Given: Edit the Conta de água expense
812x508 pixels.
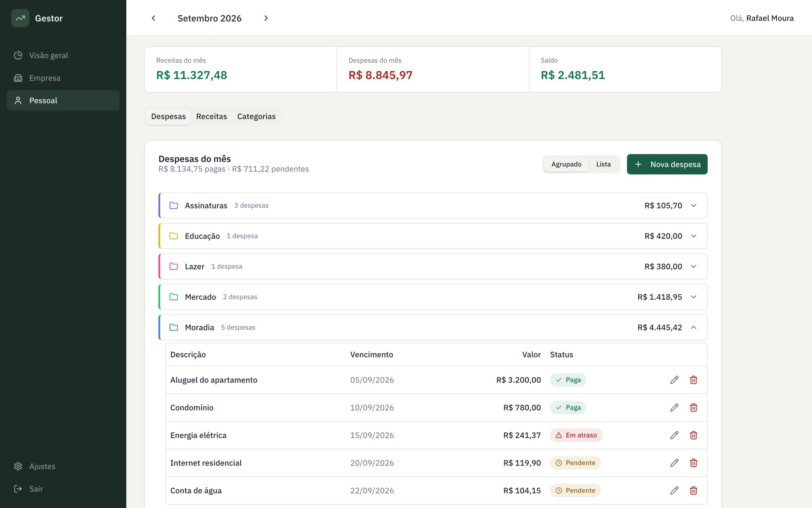Looking at the screenshot, I should point(674,491).
